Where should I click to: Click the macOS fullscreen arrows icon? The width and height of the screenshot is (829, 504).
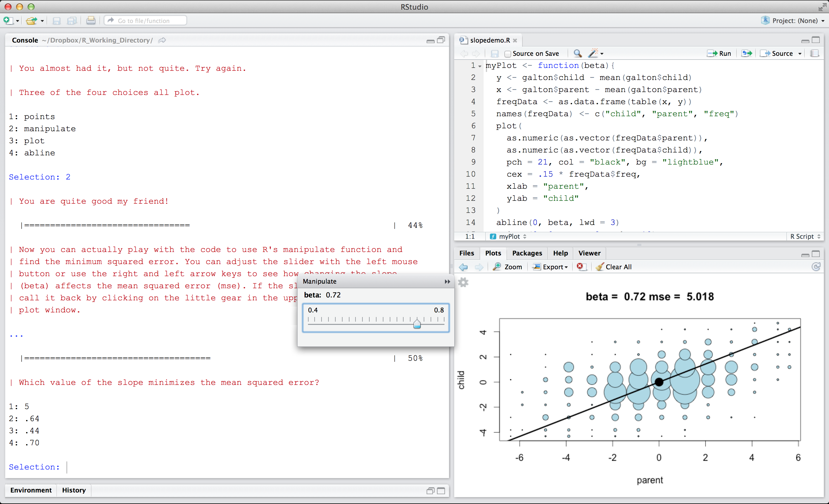click(822, 7)
